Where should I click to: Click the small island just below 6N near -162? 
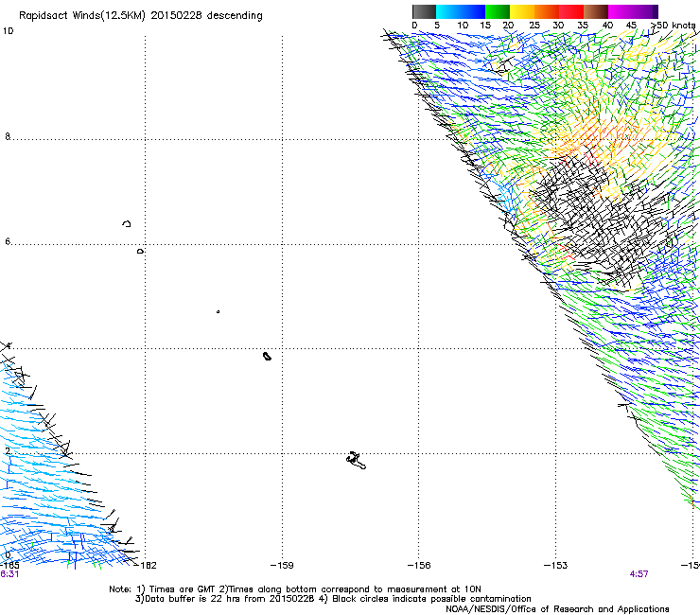(141, 252)
